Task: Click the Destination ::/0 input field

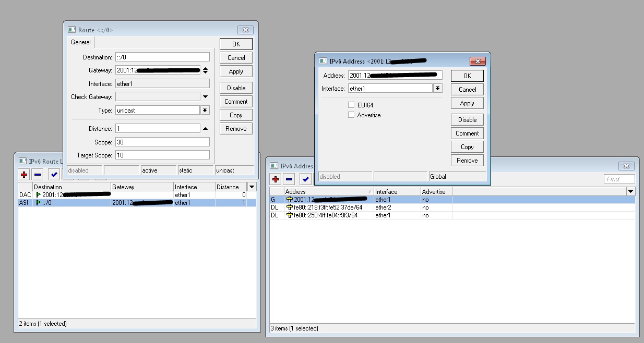Action: 162,57
